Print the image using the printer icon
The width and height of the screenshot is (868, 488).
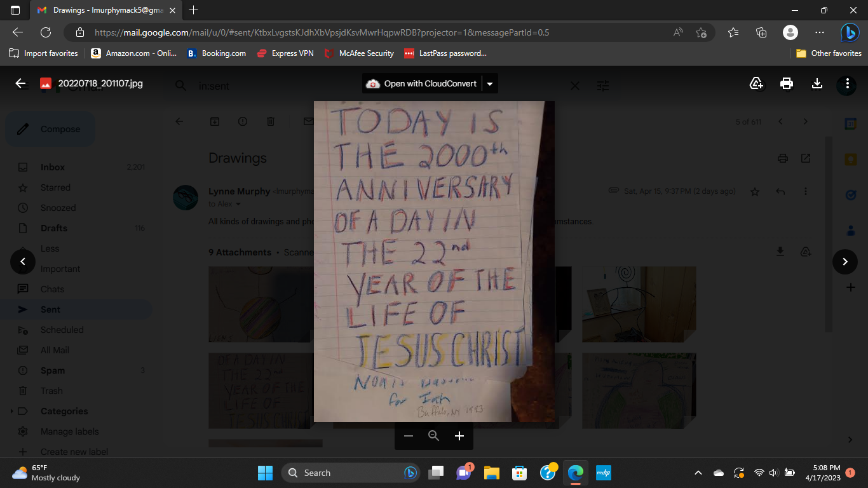pyautogui.click(x=787, y=83)
